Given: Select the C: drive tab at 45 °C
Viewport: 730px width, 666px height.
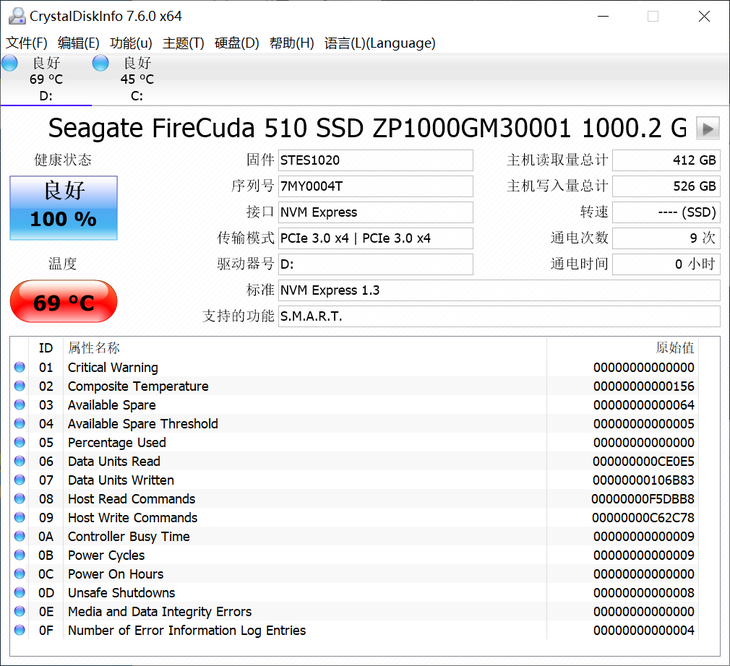Looking at the screenshot, I should (x=137, y=79).
